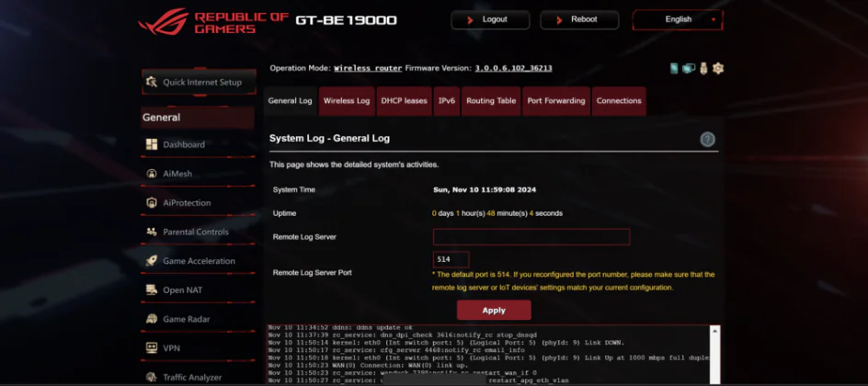Click the Dashboard sidebar icon

151,144
